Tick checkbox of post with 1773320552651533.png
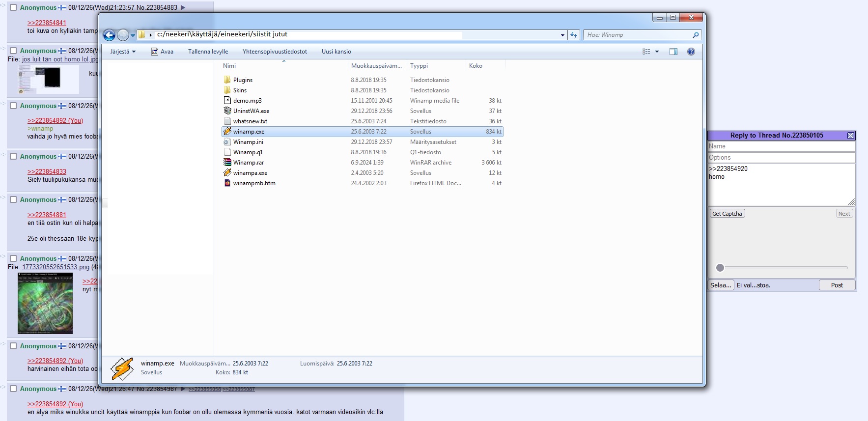Screen dimensions: 868x421 pyautogui.click(x=13, y=258)
